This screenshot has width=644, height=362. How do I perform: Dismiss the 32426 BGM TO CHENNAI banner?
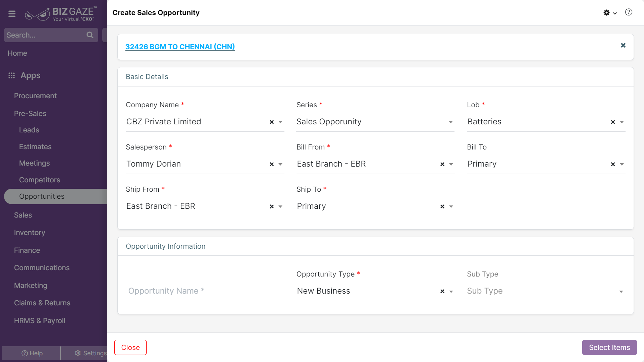[623, 45]
